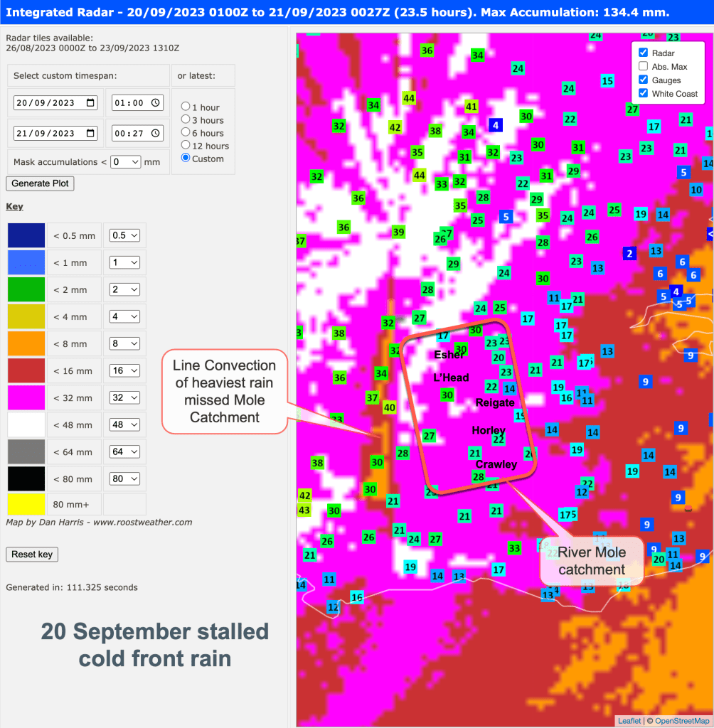Screen dimensions: 714x728
Task: Choose the 12 hours latest option
Action: 186,146
